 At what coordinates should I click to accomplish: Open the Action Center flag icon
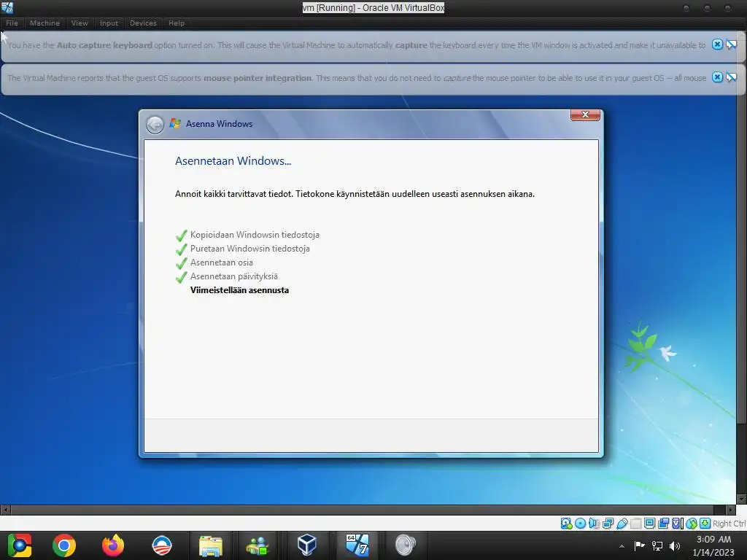tap(639, 545)
